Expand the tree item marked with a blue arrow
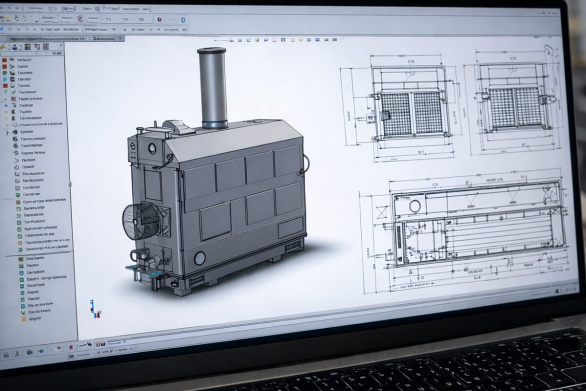Screen dimensions: 586x391 click(x=6, y=105)
